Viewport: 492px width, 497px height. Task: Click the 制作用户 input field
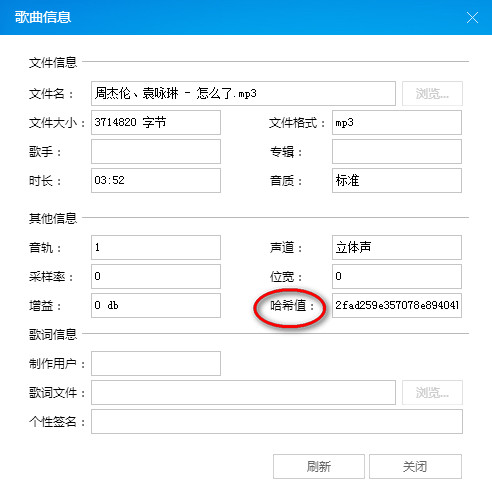tap(156, 363)
